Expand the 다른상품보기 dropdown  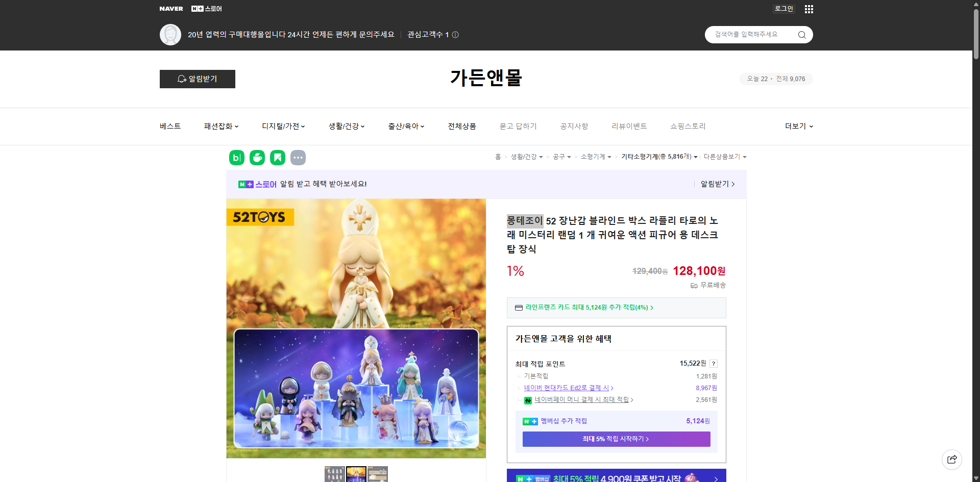(725, 157)
